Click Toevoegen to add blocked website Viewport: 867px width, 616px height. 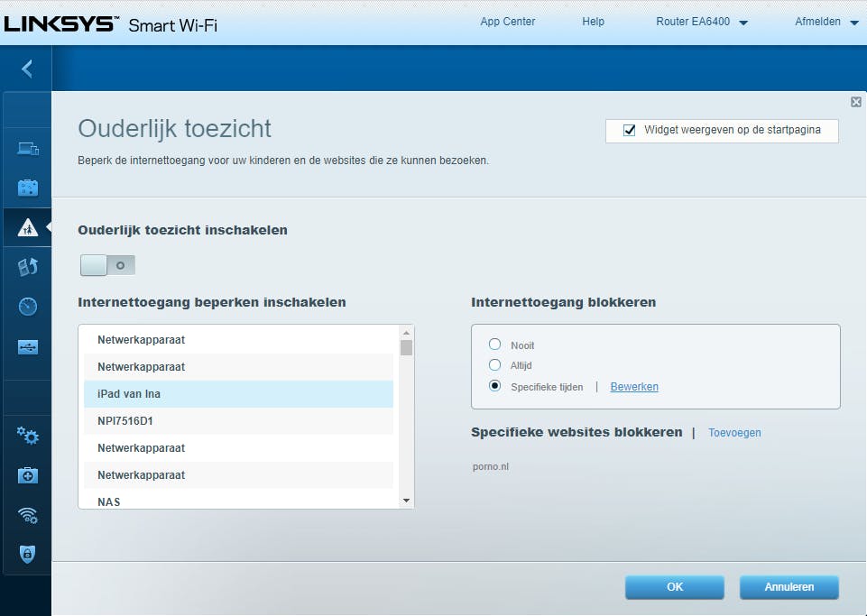[734, 432]
